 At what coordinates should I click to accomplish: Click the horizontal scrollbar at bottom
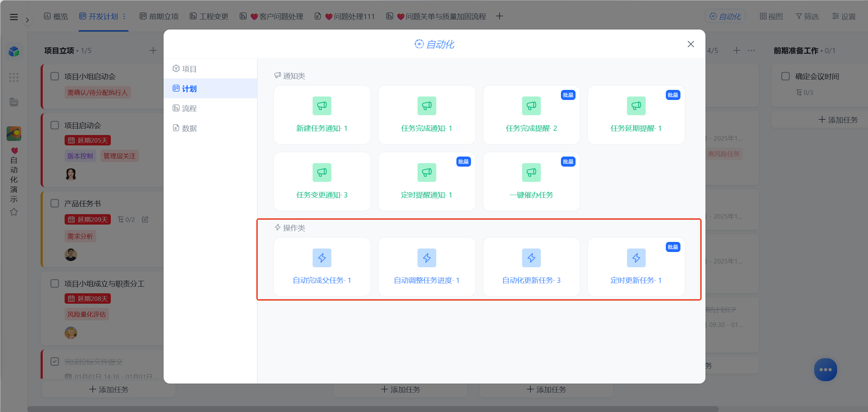click(373, 409)
